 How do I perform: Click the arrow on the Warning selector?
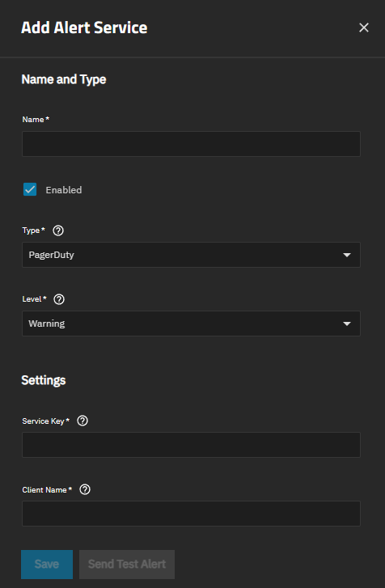coord(347,324)
